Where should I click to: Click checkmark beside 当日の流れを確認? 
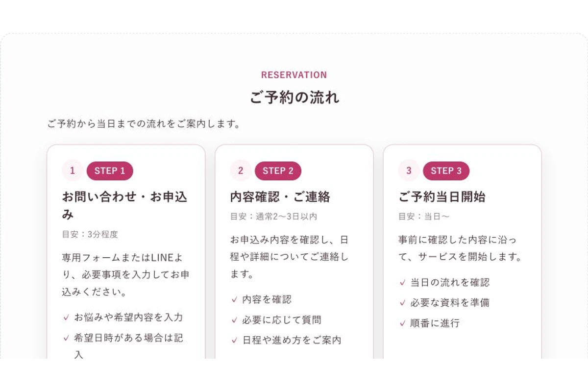tap(402, 283)
